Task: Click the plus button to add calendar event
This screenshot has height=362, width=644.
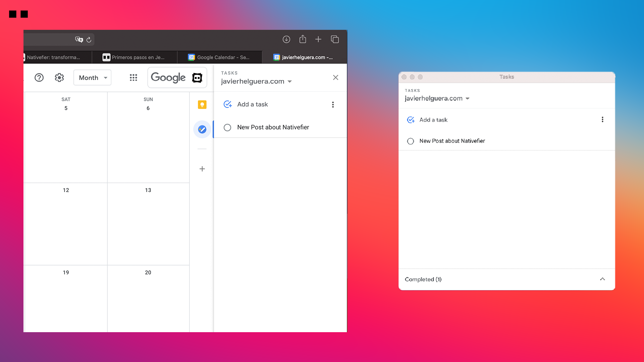Action: pyautogui.click(x=202, y=168)
